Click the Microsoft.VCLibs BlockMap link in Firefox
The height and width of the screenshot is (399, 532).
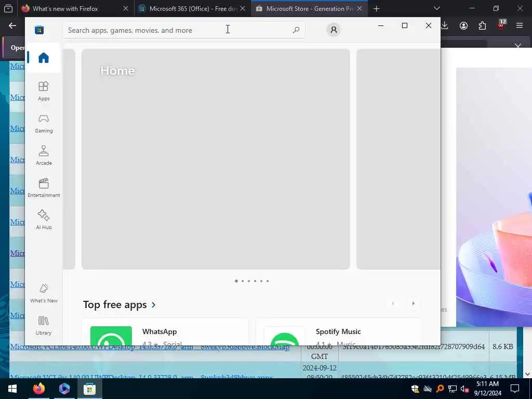150,347
